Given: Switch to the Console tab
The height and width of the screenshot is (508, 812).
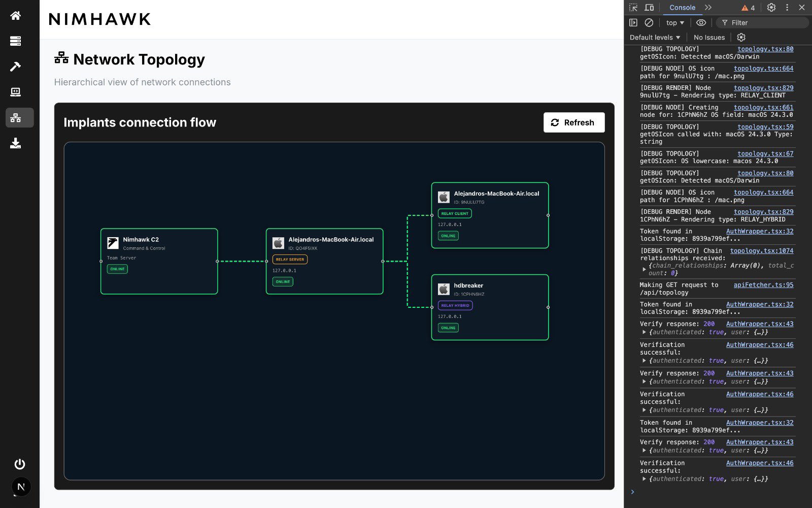Looking at the screenshot, I should 682,8.
